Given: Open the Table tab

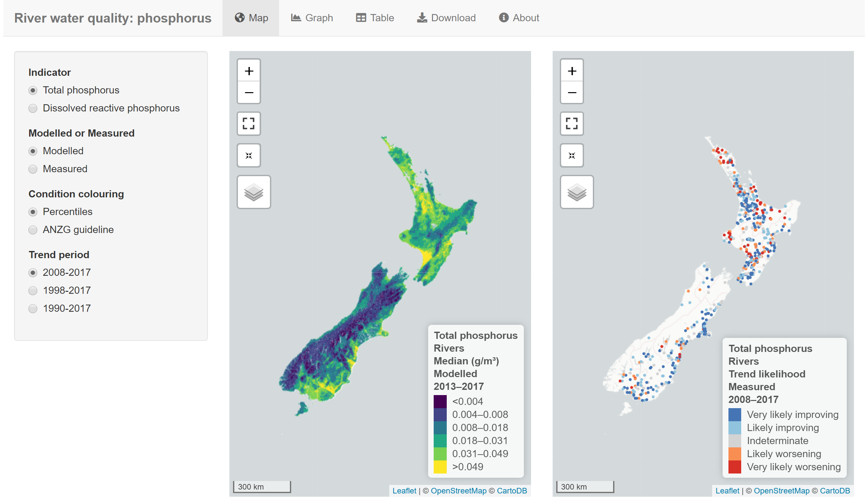Looking at the screenshot, I should [375, 17].
